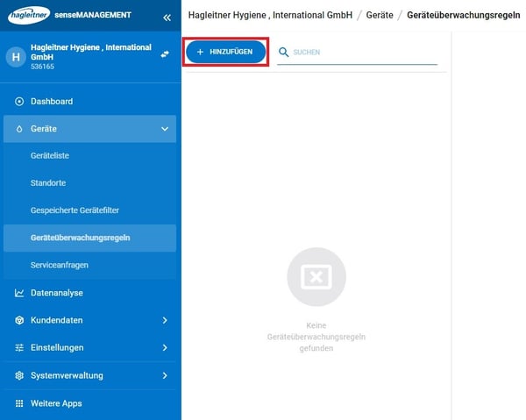Click the search magnifier icon

[283, 53]
